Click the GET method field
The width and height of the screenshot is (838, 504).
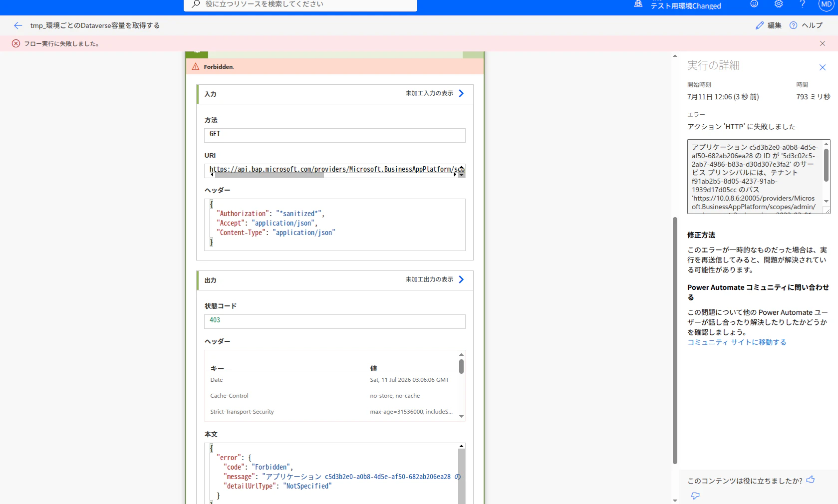coord(335,135)
